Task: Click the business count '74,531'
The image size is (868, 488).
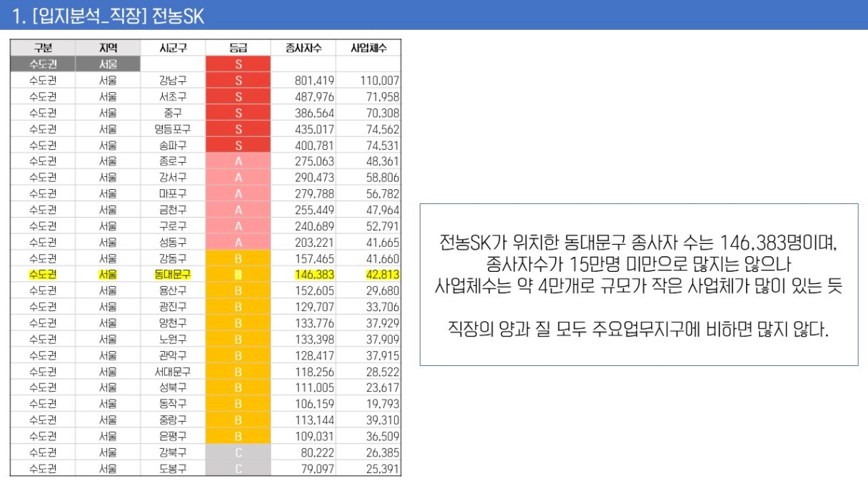Action: pos(383,145)
